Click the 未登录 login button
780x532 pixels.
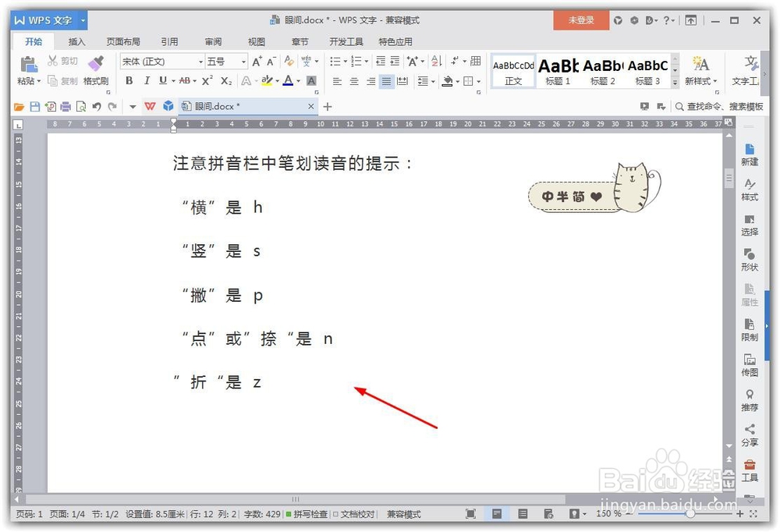pos(581,20)
